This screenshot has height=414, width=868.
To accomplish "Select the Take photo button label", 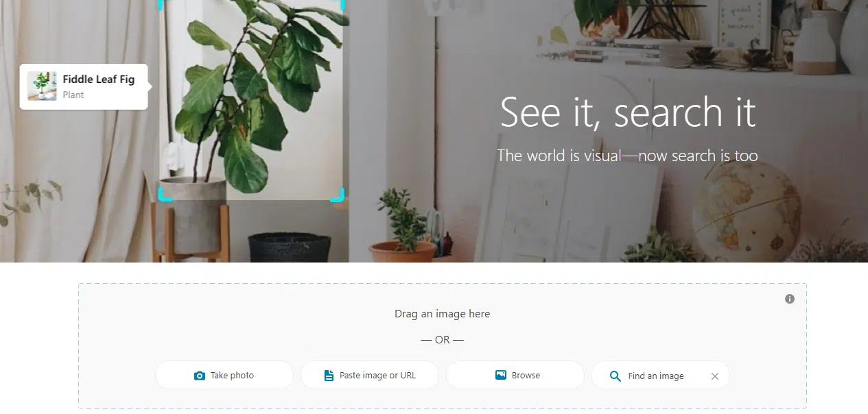I will pos(232,376).
